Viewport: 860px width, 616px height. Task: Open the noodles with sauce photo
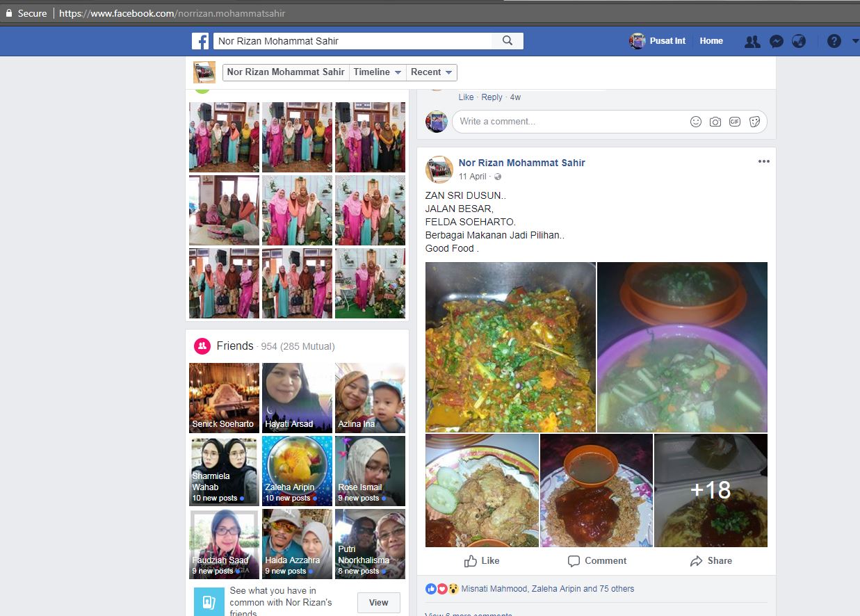click(x=597, y=490)
